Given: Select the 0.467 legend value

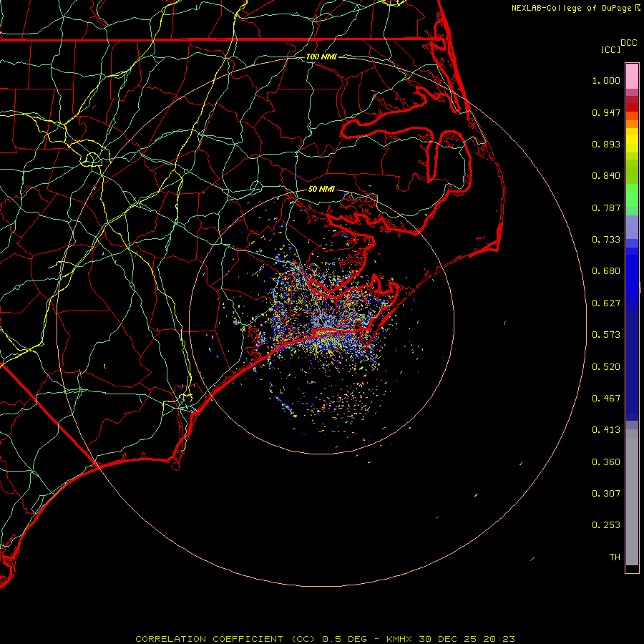Looking at the screenshot, I should pos(606,399).
